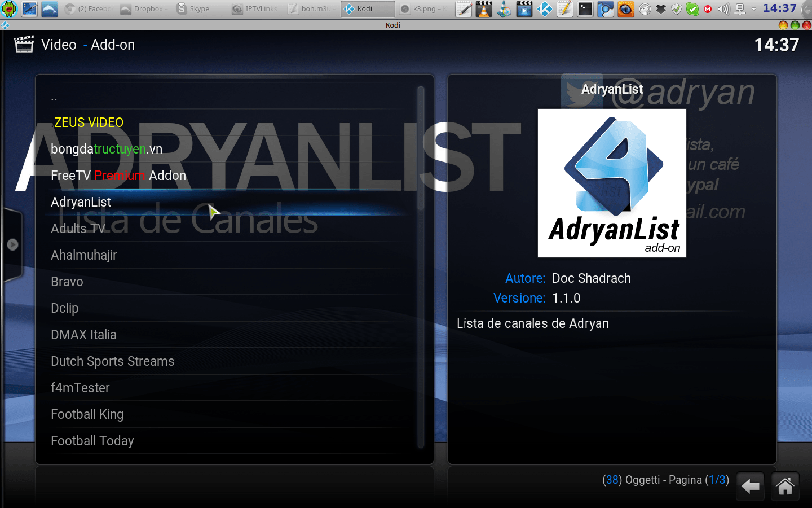Click the Kodi window menu icon in titlebar

(x=5, y=25)
